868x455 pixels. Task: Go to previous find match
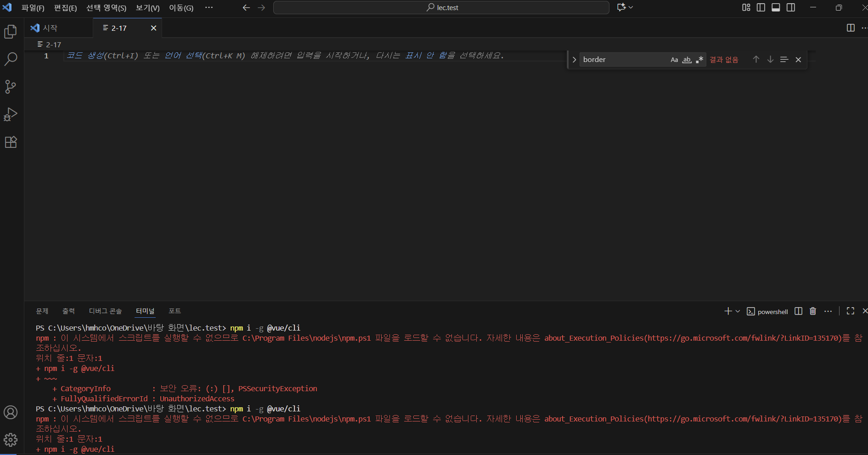(x=756, y=60)
